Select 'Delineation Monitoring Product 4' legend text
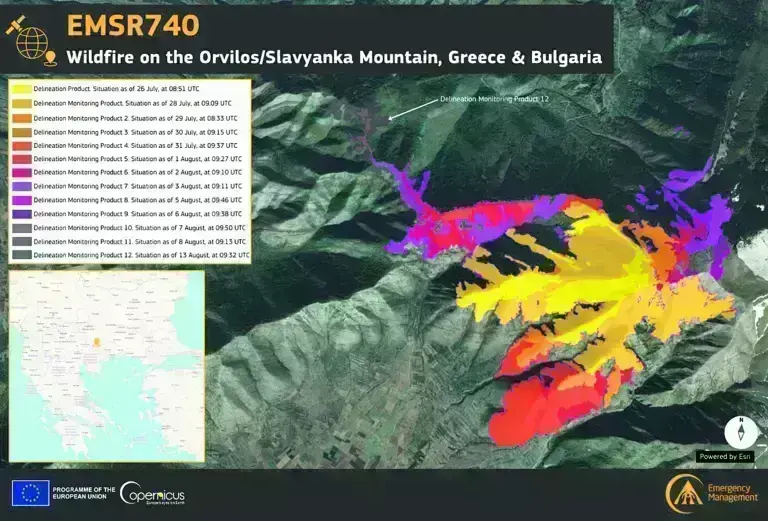 click(81, 145)
